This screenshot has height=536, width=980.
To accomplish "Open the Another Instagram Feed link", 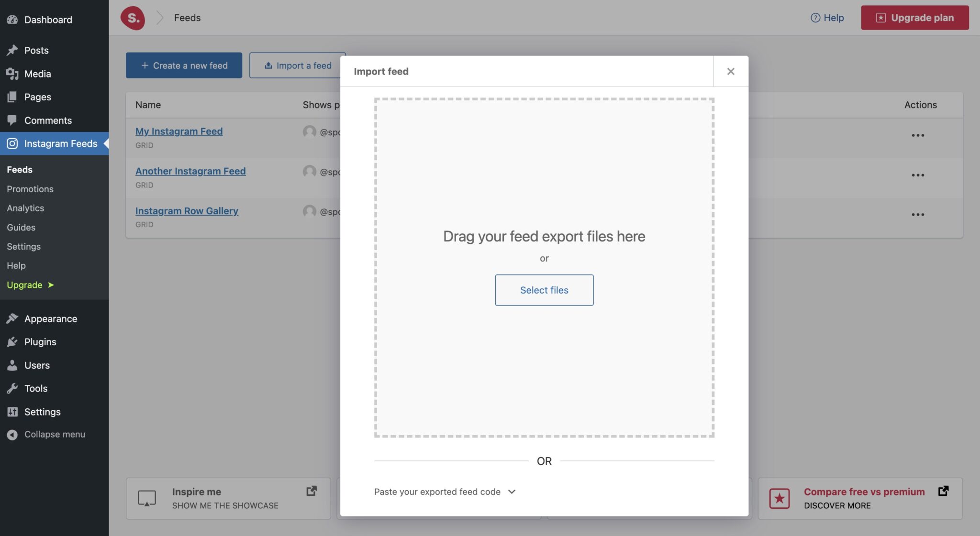I will 190,171.
